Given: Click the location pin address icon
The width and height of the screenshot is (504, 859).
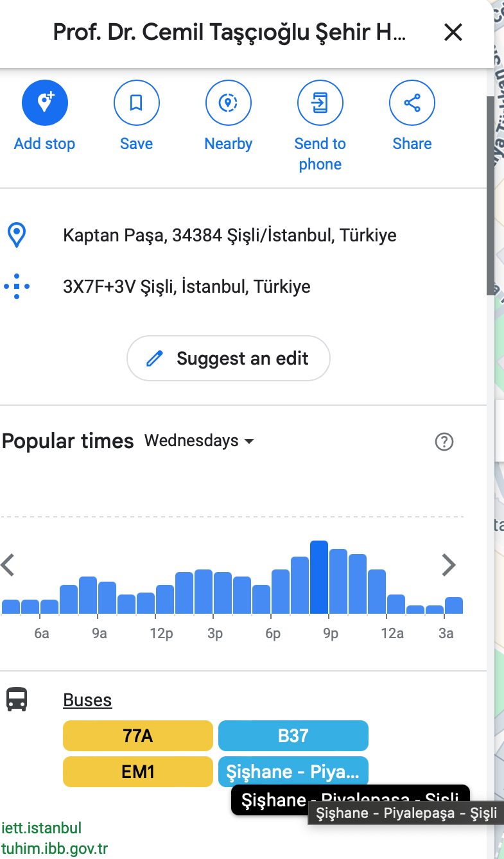Looking at the screenshot, I should coord(17,236).
